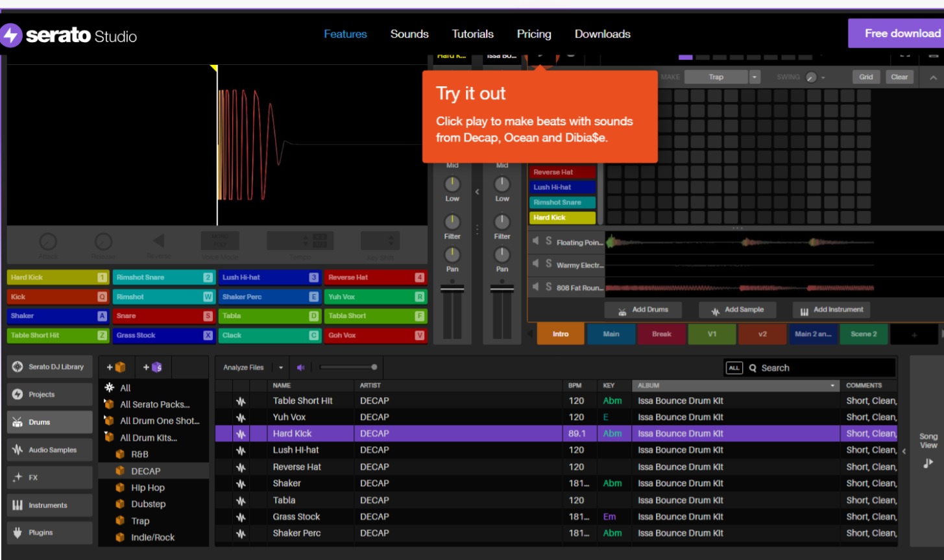Click the mixer collapse left chevron

point(478,191)
